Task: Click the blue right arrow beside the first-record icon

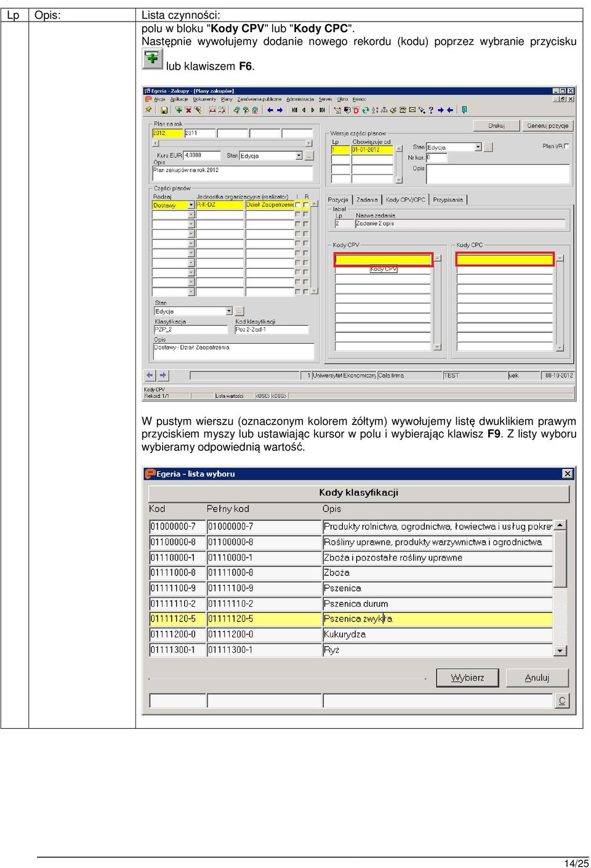Action: pos(279,110)
